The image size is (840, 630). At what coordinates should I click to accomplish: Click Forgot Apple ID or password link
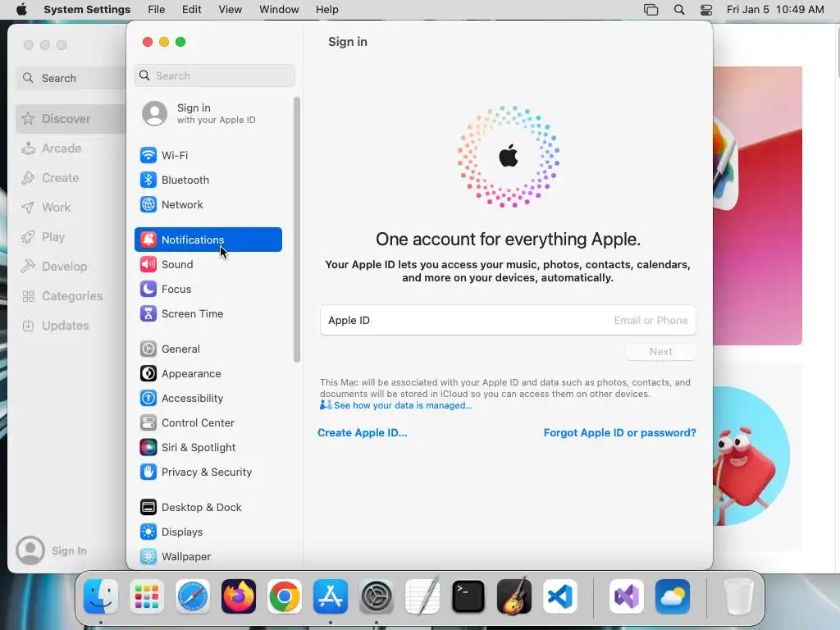[x=620, y=433]
